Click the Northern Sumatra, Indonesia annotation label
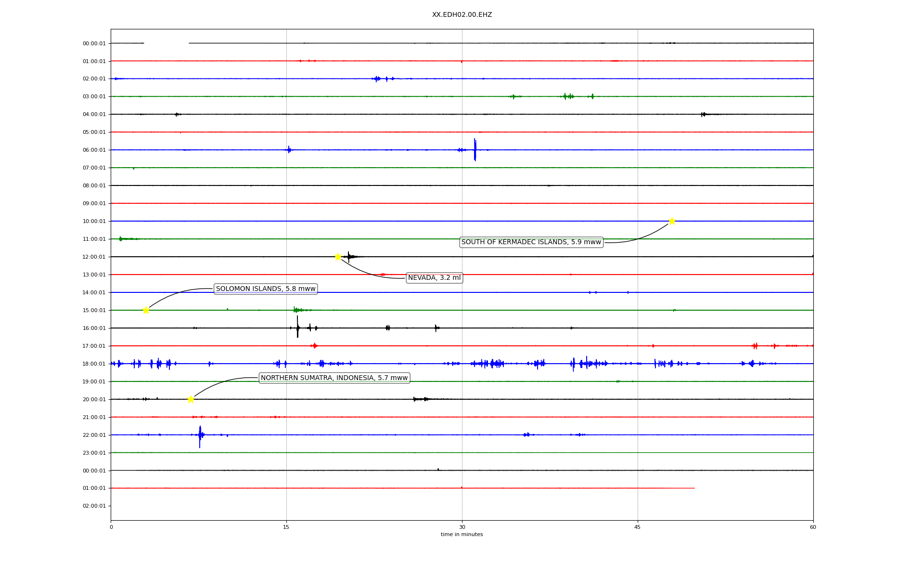 [x=334, y=378]
